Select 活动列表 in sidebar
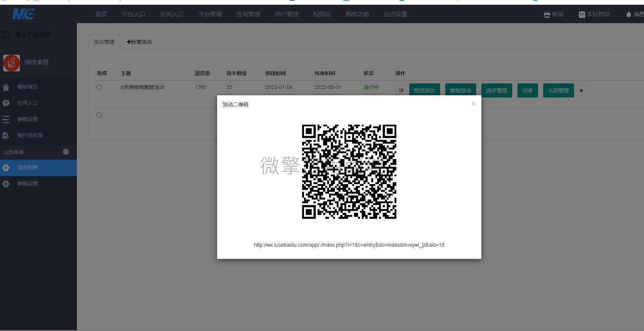The image size is (644, 331). [x=38, y=168]
